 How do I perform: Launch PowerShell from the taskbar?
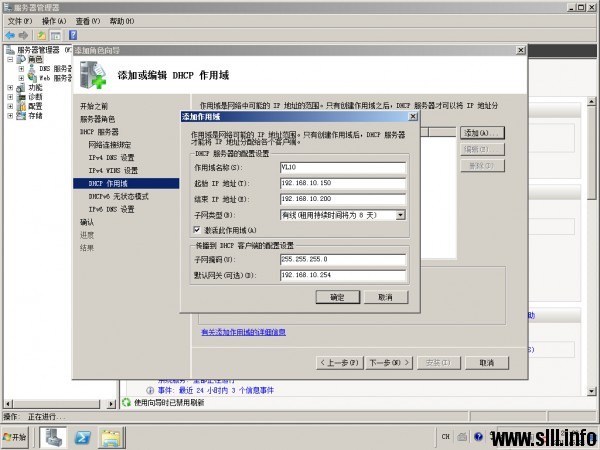83,436
